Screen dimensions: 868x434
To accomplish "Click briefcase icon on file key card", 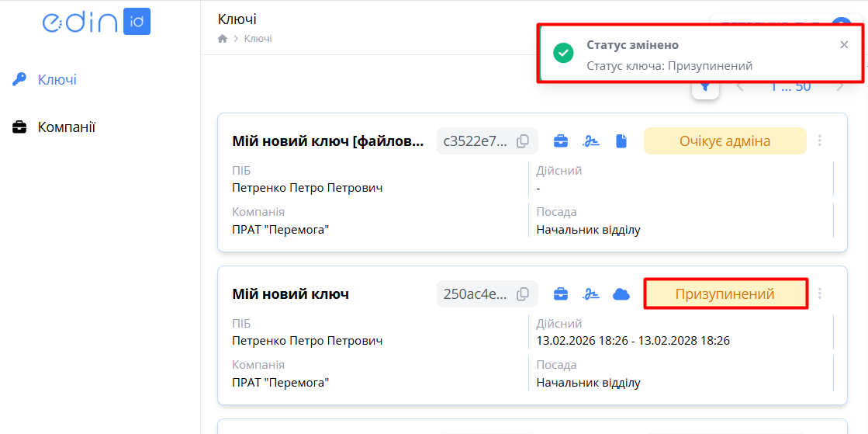I will [x=560, y=141].
